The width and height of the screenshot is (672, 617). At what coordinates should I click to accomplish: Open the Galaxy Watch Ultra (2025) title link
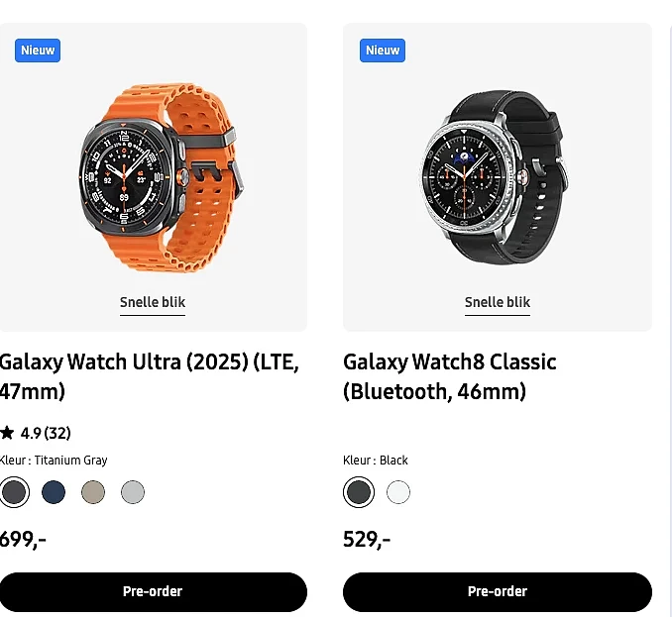149,376
